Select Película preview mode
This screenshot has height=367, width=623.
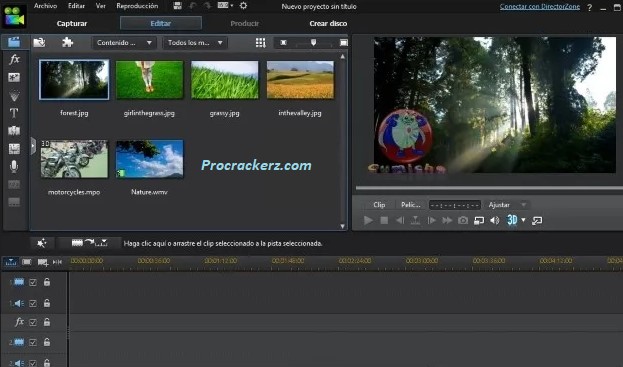(x=410, y=205)
